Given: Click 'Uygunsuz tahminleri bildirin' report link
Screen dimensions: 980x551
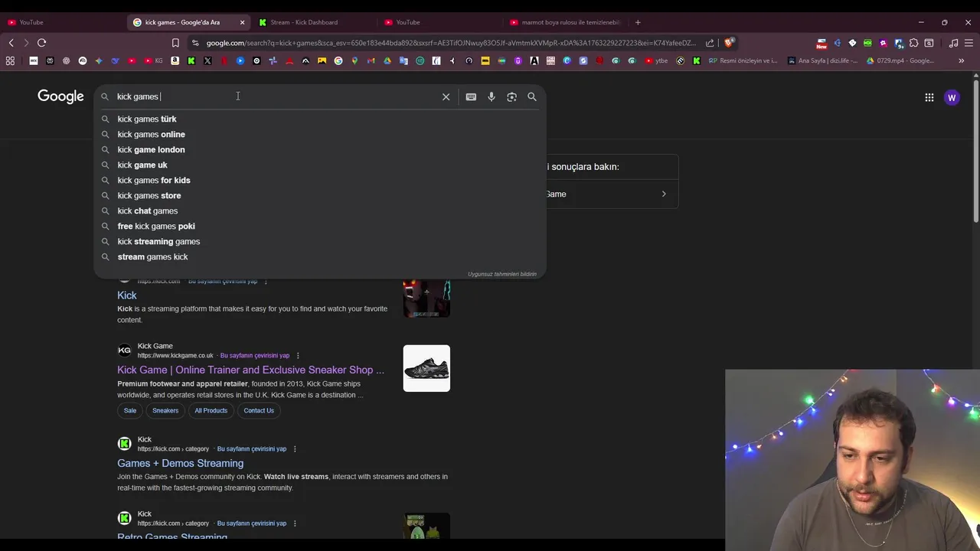Looking at the screenshot, I should [502, 274].
